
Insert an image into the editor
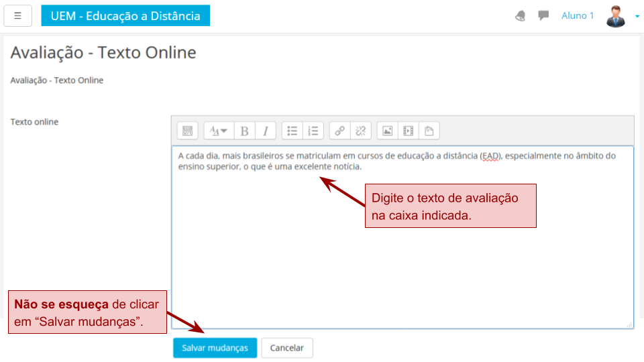[387, 131]
